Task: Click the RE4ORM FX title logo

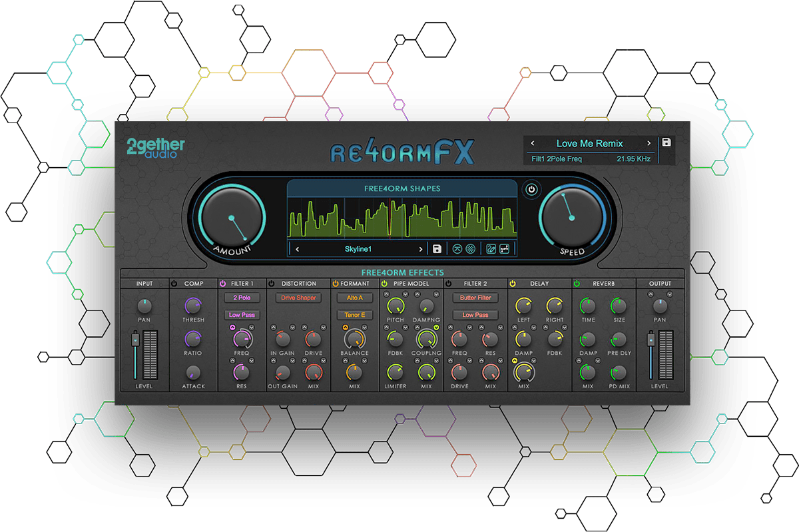Action: click(x=403, y=151)
